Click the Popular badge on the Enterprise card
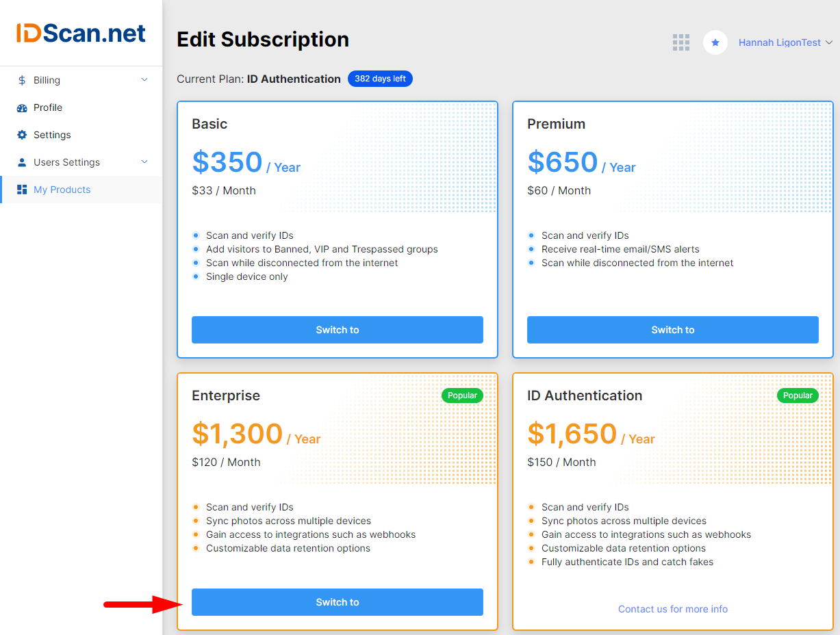 point(462,396)
